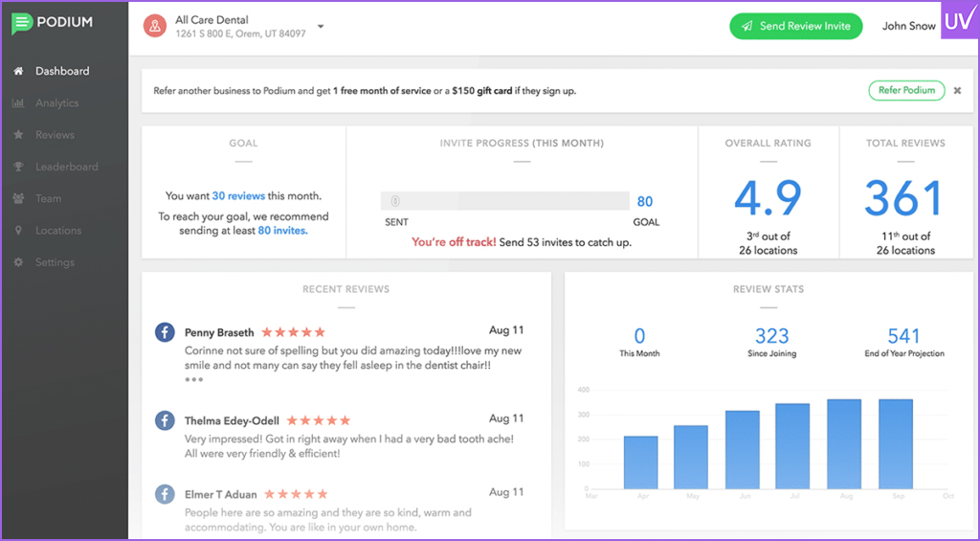Dismiss the referral banner with the X
This screenshot has height=541, width=980.
pos(957,91)
